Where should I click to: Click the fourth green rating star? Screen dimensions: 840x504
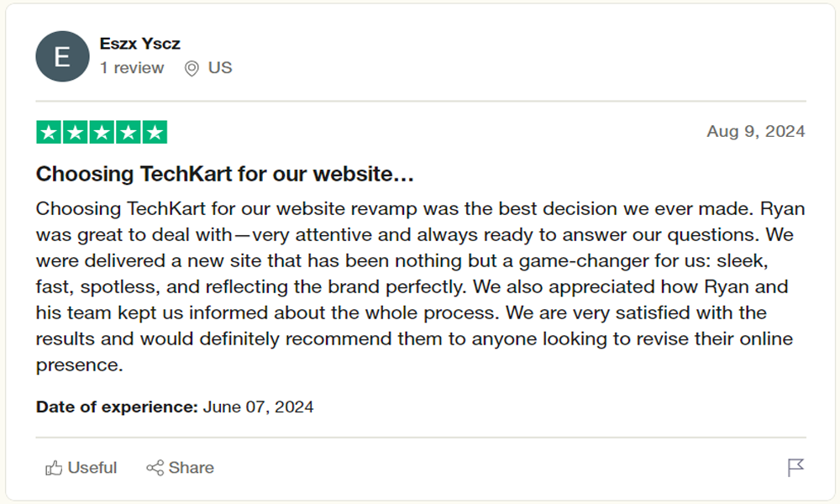click(128, 132)
